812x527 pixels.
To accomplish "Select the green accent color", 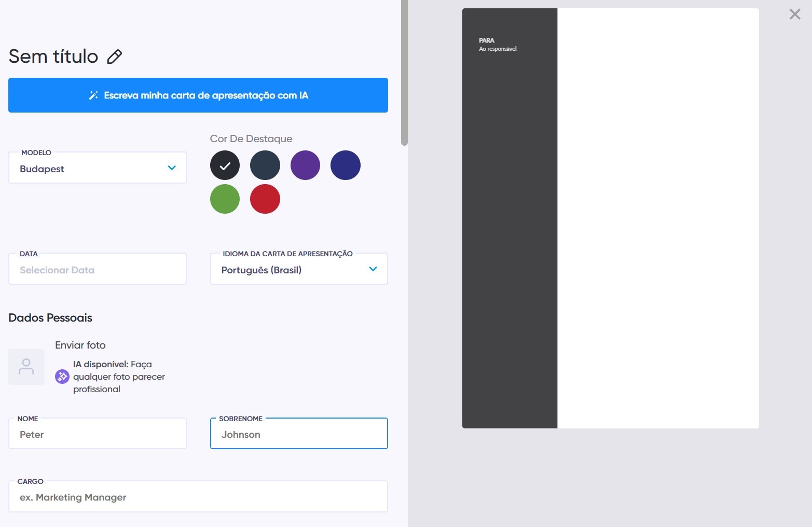I will click(x=225, y=199).
